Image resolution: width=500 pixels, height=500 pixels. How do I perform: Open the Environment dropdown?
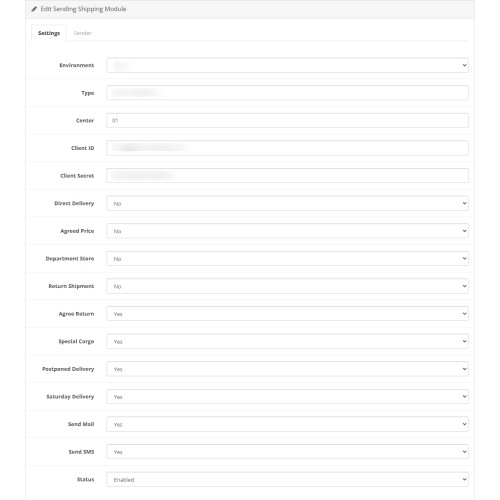click(x=287, y=65)
